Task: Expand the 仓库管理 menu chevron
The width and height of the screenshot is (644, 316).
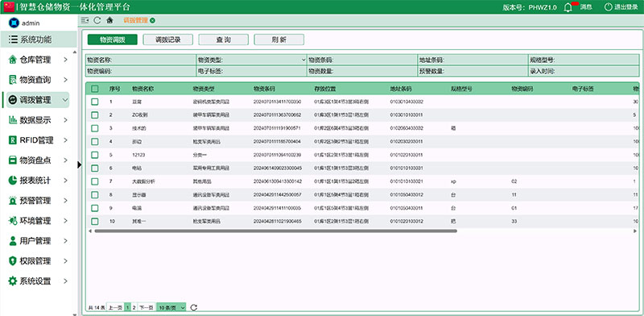Action: point(65,60)
